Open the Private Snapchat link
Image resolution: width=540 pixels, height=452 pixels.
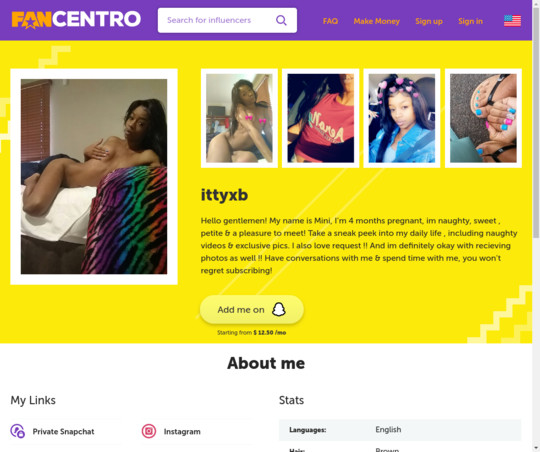click(63, 431)
